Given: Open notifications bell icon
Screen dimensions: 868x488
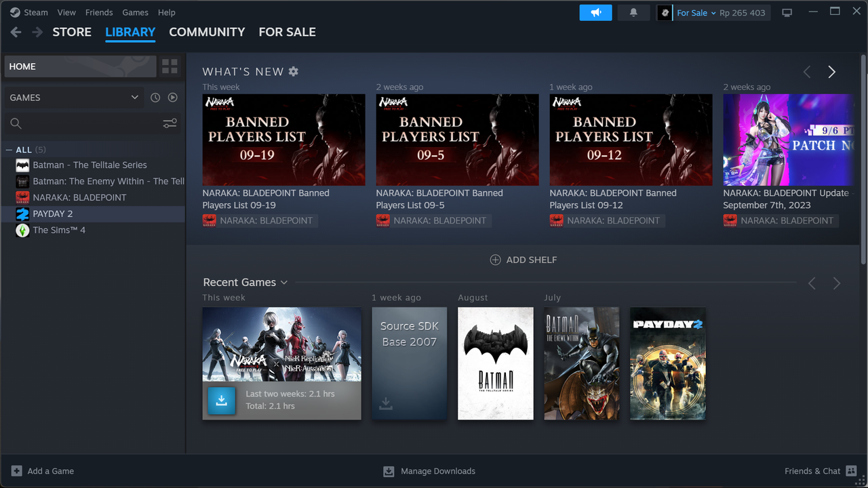Looking at the screenshot, I should [634, 12].
